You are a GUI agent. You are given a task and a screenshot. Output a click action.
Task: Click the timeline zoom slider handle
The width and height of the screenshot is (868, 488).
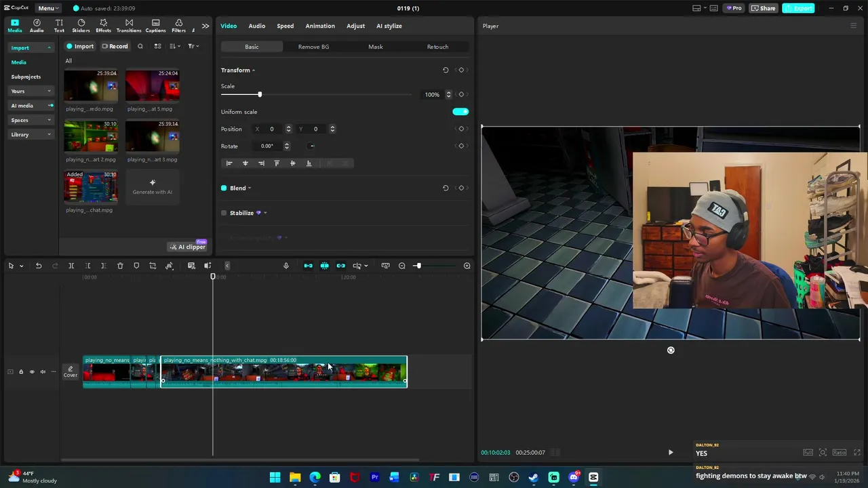pyautogui.click(x=418, y=266)
